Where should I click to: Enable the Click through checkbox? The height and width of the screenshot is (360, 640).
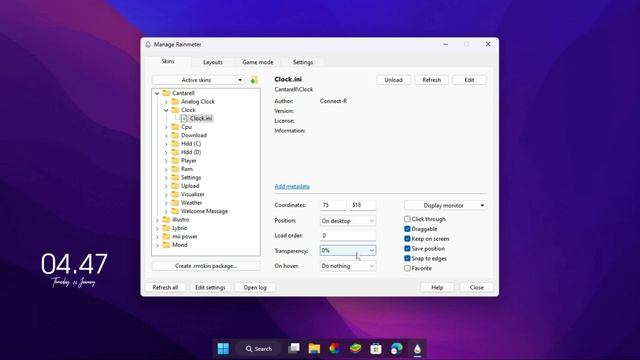click(407, 219)
